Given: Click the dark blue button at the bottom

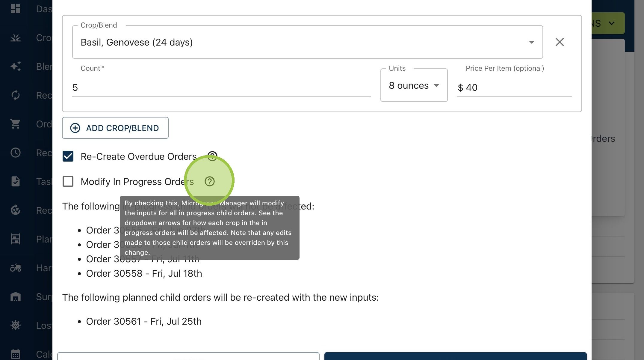Looking at the screenshot, I should tap(455, 356).
